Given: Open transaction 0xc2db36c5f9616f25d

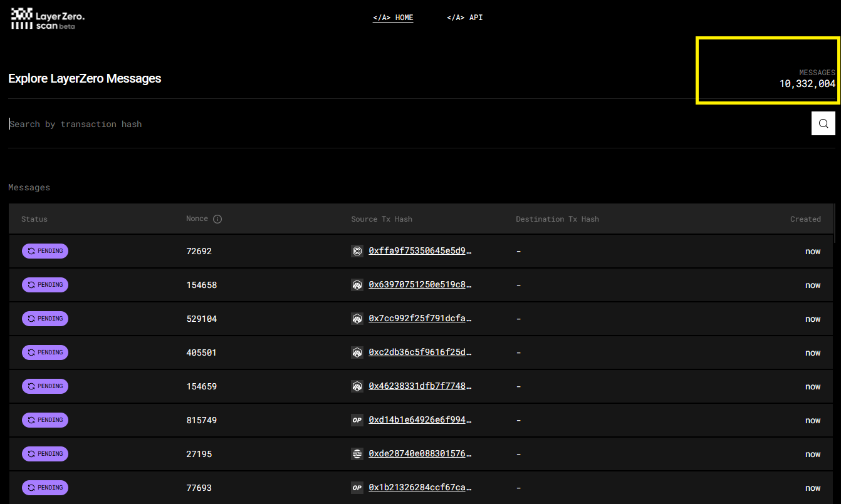Looking at the screenshot, I should click(420, 352).
